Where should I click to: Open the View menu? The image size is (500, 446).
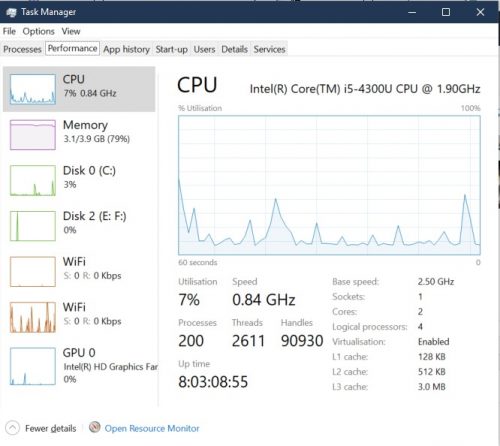pyautogui.click(x=71, y=31)
